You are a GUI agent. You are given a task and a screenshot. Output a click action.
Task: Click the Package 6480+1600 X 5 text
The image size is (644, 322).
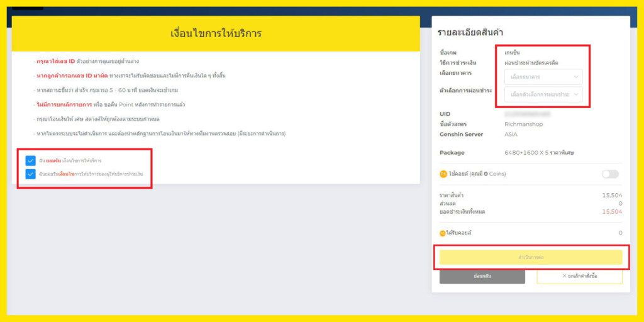pyautogui.click(x=539, y=153)
